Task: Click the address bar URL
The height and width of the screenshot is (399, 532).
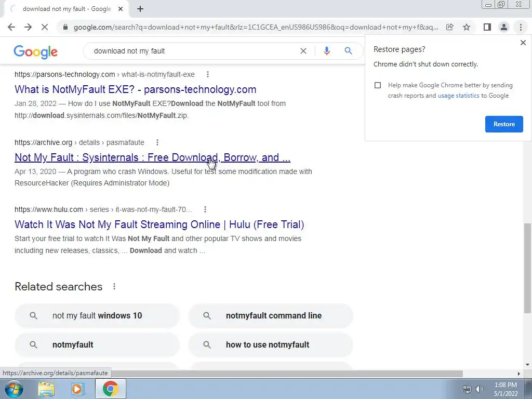Action: click(x=256, y=27)
